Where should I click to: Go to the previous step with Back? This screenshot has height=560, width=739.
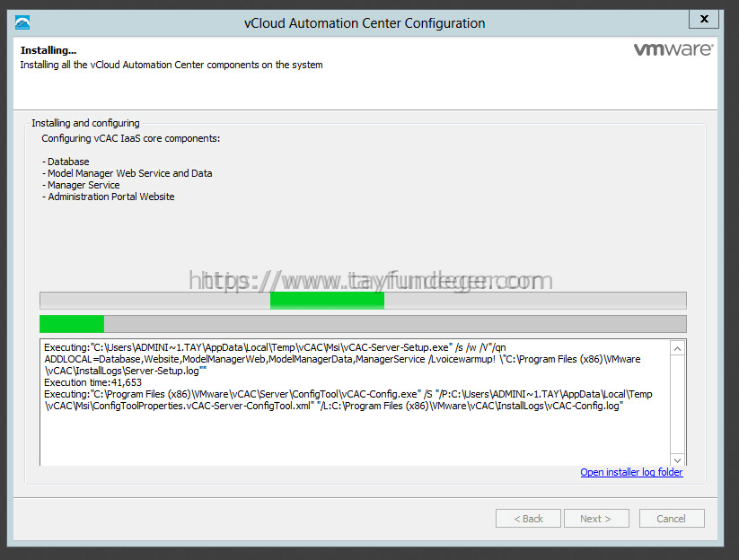528,519
